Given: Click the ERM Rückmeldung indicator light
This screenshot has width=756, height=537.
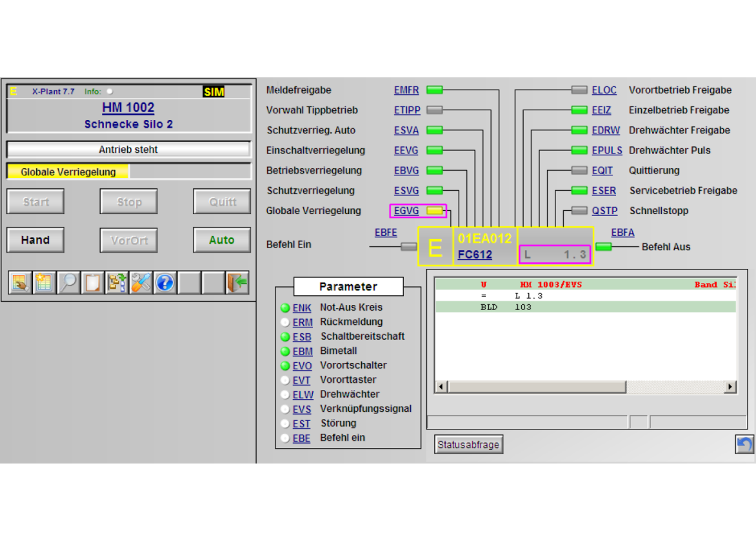Looking at the screenshot, I should click(x=285, y=322).
